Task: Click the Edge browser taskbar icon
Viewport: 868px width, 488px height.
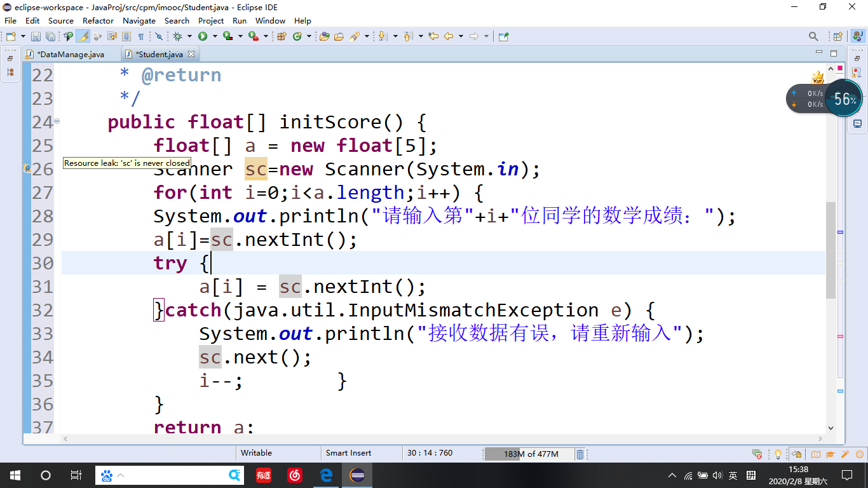Action: coord(326,475)
